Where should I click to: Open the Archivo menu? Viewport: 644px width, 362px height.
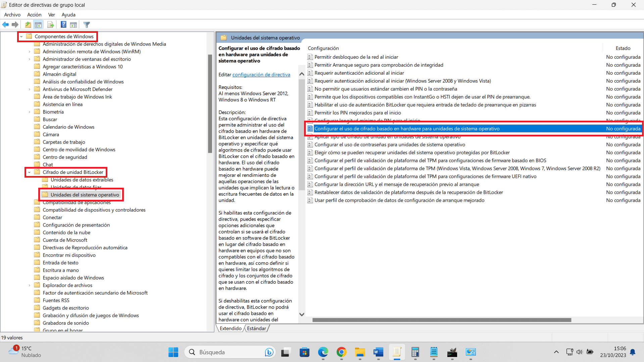tap(12, 15)
